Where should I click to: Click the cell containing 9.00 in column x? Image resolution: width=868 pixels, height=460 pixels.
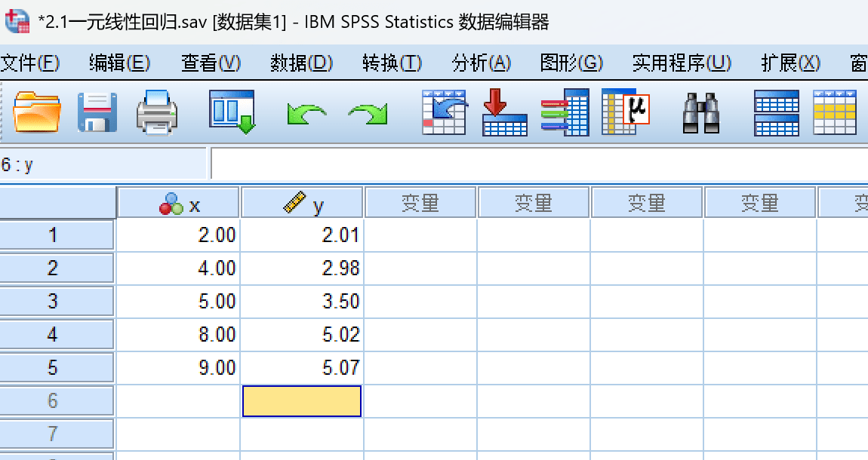(x=179, y=368)
